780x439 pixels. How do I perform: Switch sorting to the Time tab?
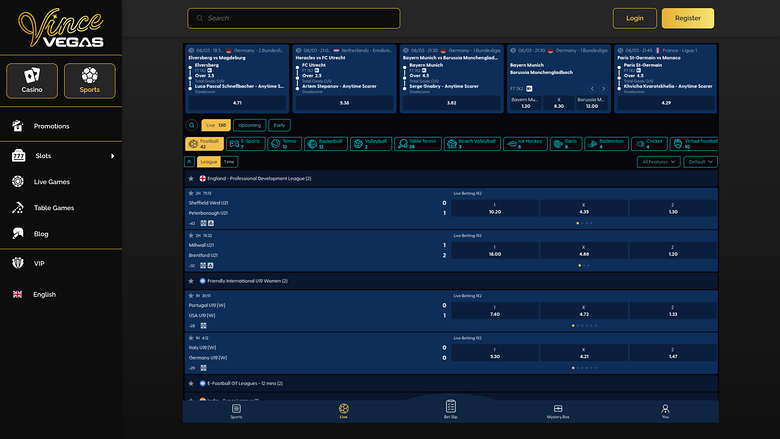point(229,161)
